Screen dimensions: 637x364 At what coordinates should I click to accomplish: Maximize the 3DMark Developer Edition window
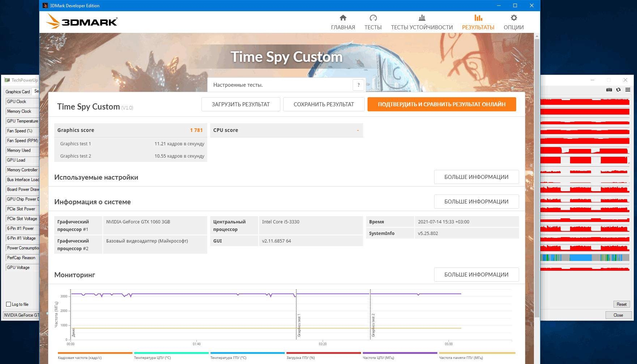pyautogui.click(x=515, y=5)
